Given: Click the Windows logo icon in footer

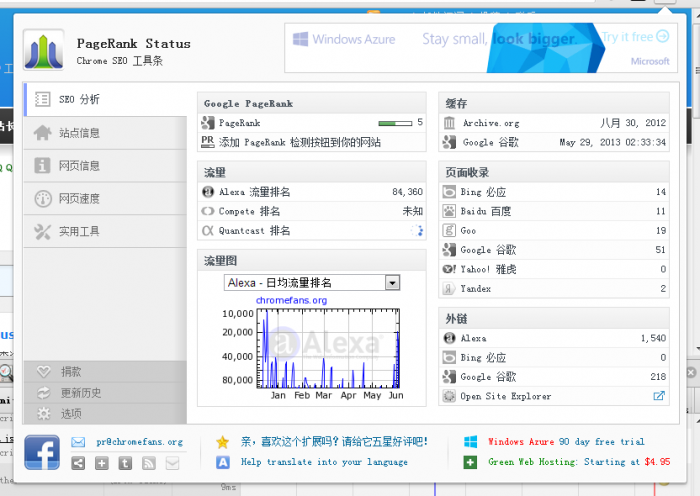Looking at the screenshot, I should (x=471, y=442).
